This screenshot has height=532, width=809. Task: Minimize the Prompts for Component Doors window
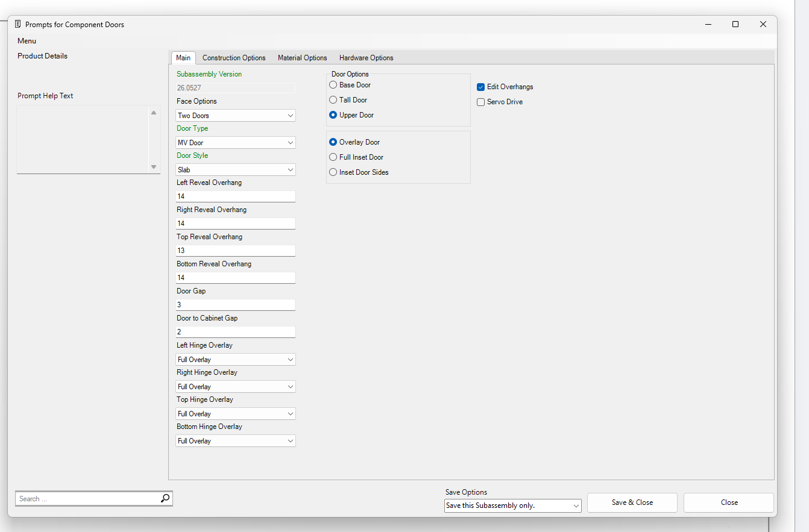coord(708,24)
